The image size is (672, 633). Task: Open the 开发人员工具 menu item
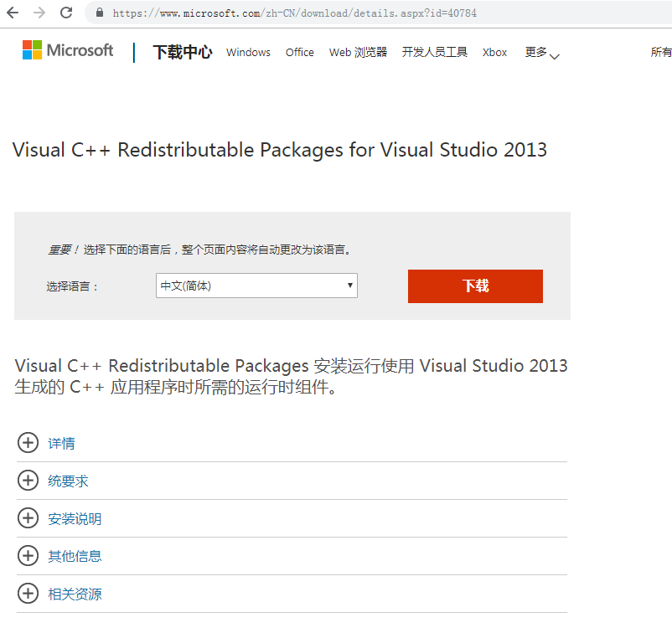(x=434, y=52)
